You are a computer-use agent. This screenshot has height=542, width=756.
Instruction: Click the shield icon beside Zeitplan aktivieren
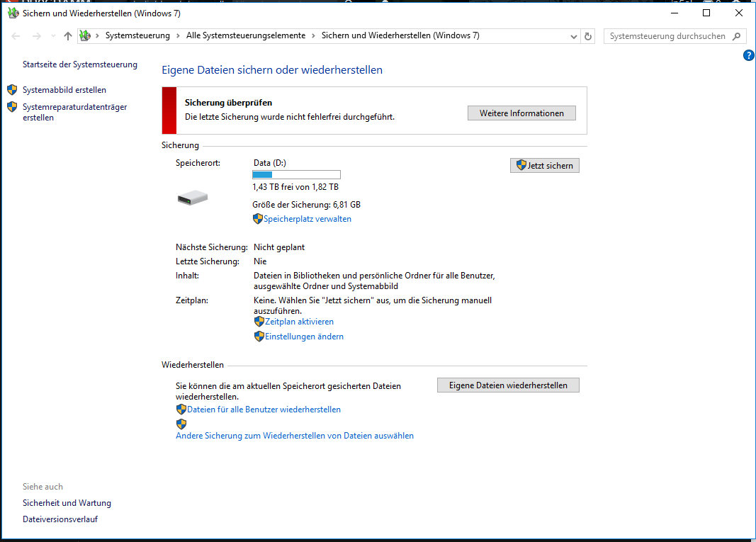pyautogui.click(x=259, y=322)
